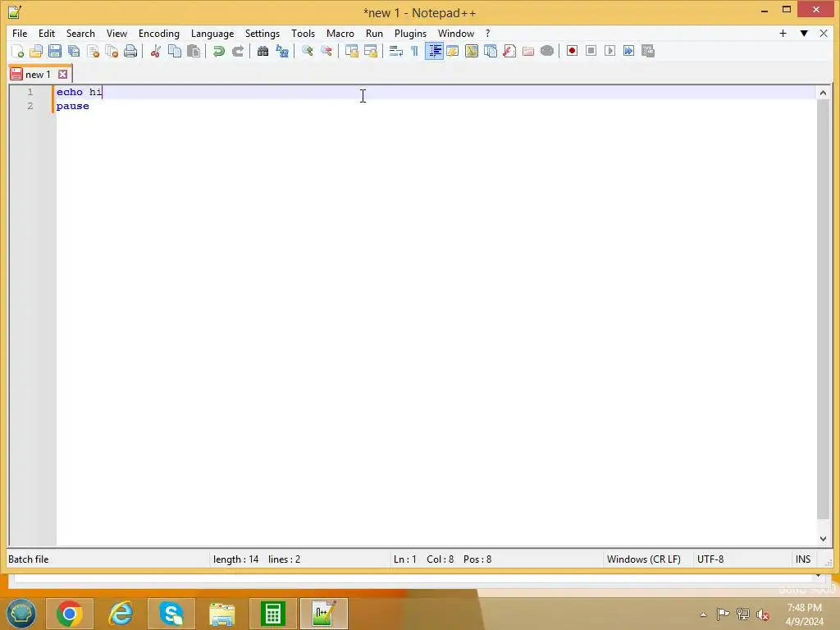Open the Window menu
840x630 pixels.
456,33
